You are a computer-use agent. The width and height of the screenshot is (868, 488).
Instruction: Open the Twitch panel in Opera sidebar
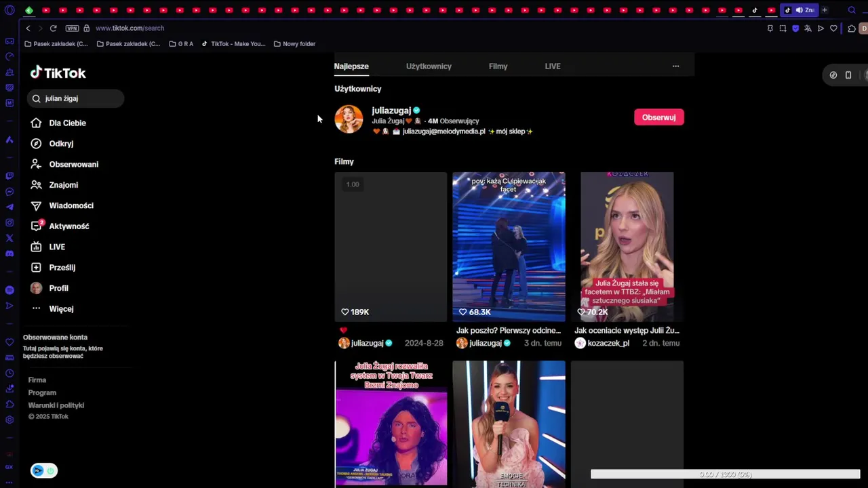[x=9, y=176]
